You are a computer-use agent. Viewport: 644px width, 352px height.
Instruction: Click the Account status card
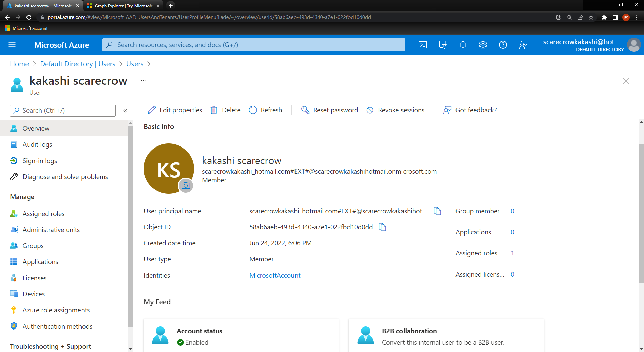[x=241, y=335]
